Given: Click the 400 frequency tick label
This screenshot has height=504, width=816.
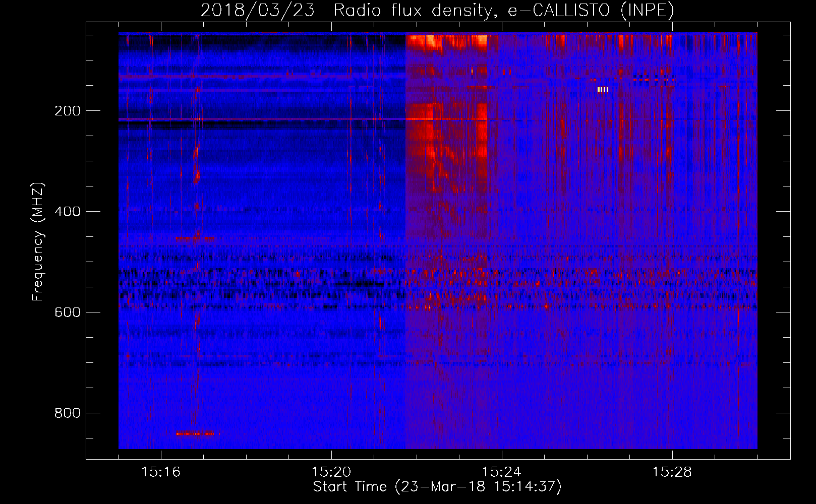Looking at the screenshot, I should 68,212.
